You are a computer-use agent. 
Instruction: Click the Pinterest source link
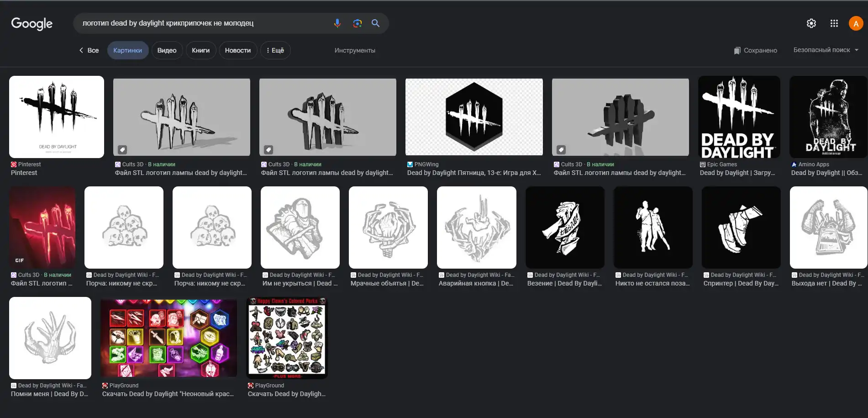click(30, 164)
